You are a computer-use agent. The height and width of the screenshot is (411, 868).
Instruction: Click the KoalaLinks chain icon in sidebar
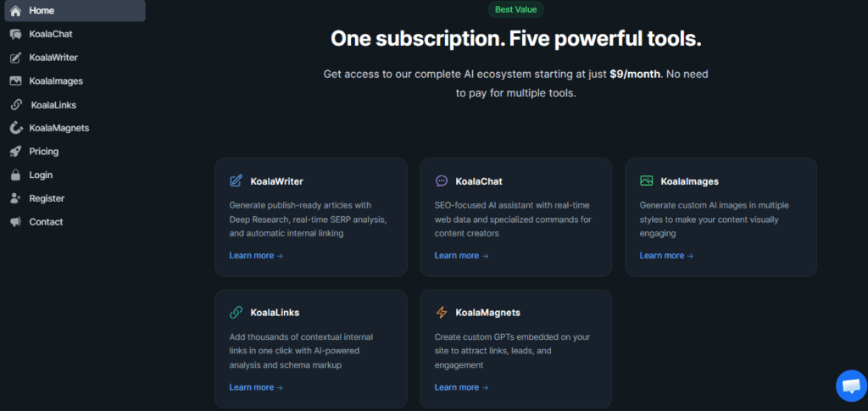coord(15,105)
